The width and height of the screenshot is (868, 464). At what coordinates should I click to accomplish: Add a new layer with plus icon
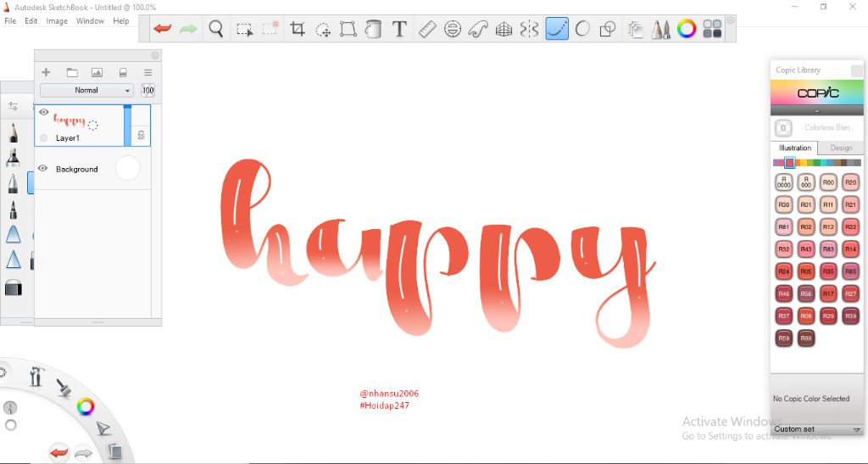tap(46, 72)
